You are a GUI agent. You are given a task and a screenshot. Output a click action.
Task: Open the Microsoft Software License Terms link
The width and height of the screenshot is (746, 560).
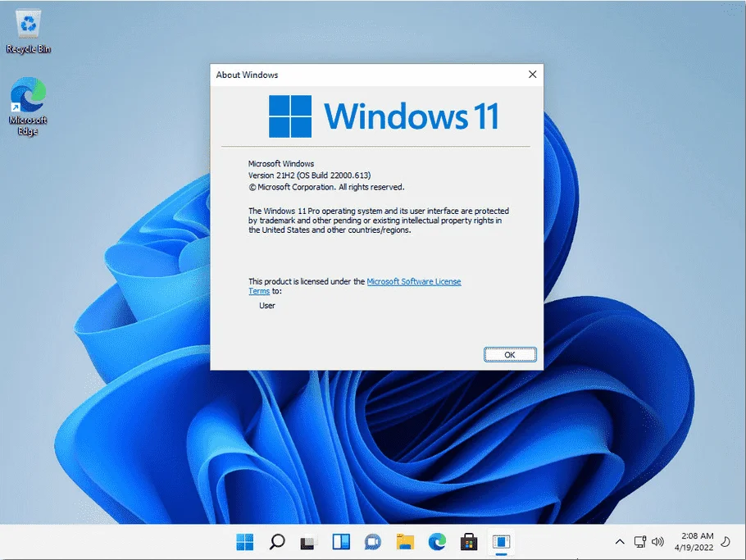click(x=355, y=286)
